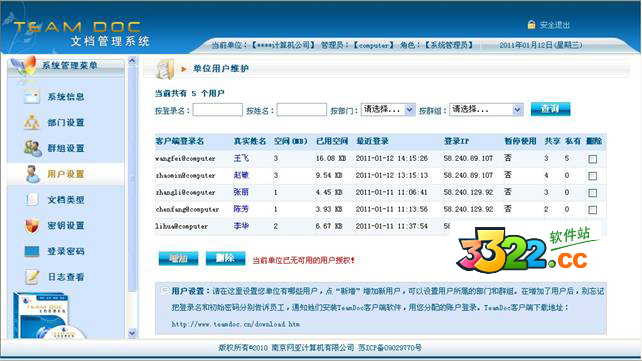
Task: Click the 2011年01月12日 date text
Action: point(540,45)
